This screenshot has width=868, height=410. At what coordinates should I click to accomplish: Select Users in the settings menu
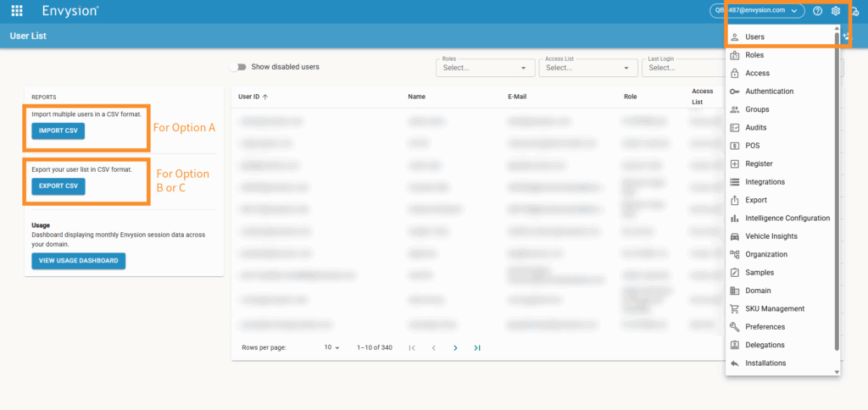pos(755,37)
